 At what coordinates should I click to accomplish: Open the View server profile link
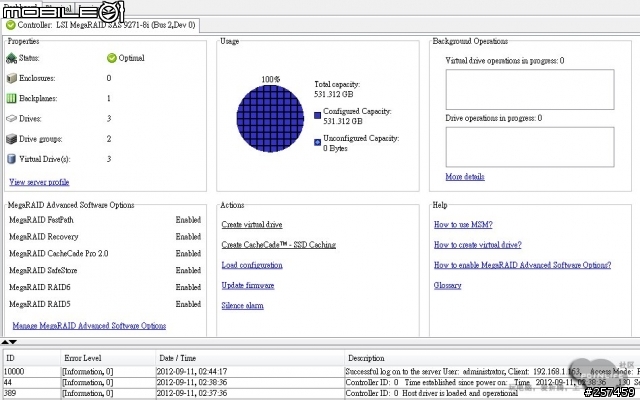[39, 182]
